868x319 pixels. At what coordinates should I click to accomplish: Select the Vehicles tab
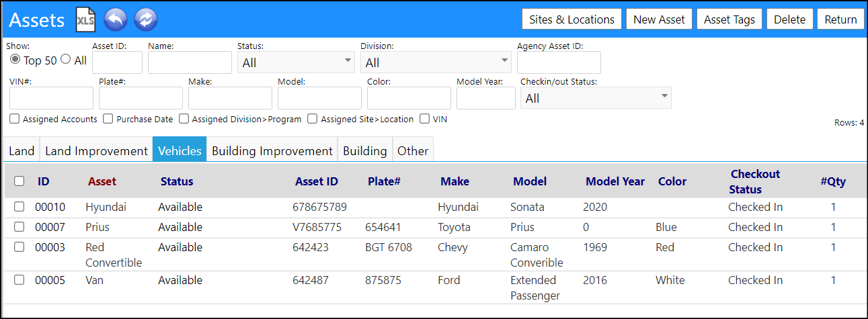point(180,150)
